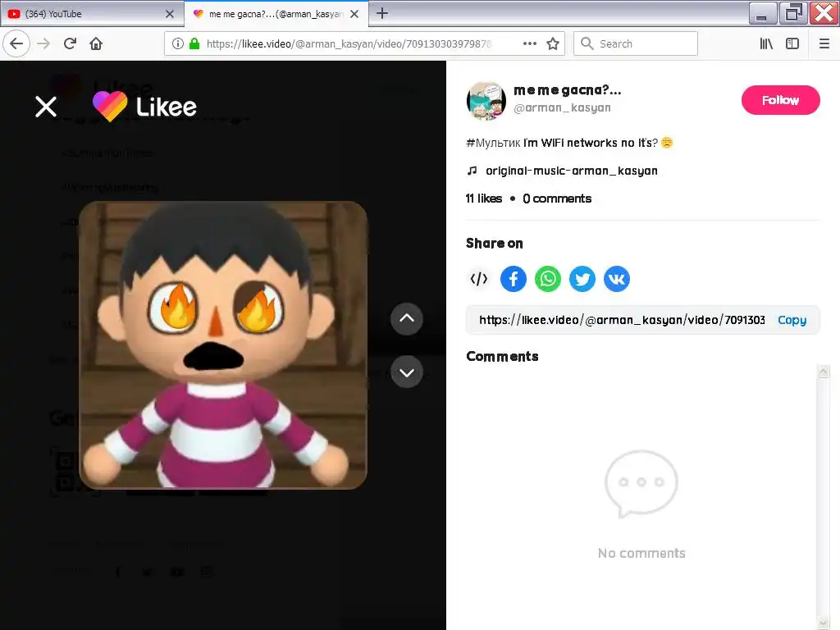Open the Firefox hamburger menu
The image size is (840, 630).
[824, 43]
